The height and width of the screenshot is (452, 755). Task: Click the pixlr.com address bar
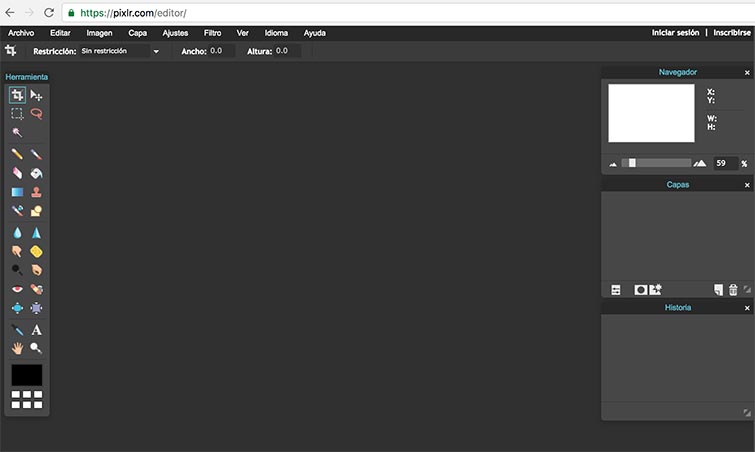point(409,13)
